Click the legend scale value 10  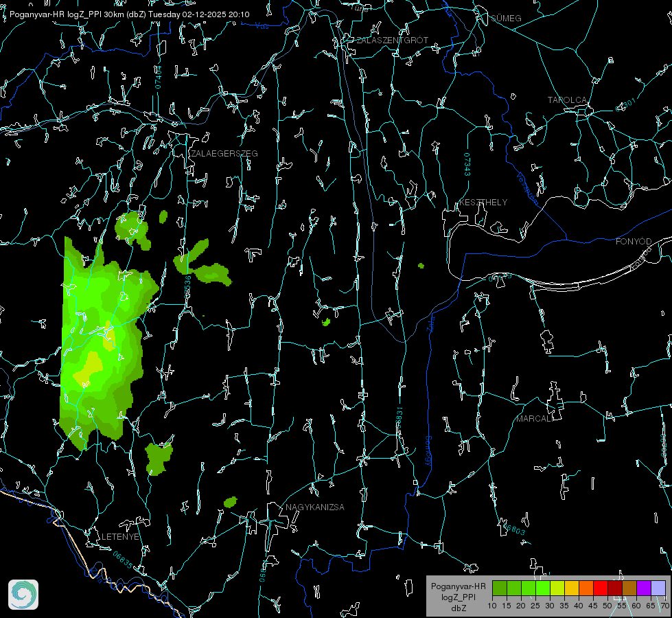click(492, 606)
